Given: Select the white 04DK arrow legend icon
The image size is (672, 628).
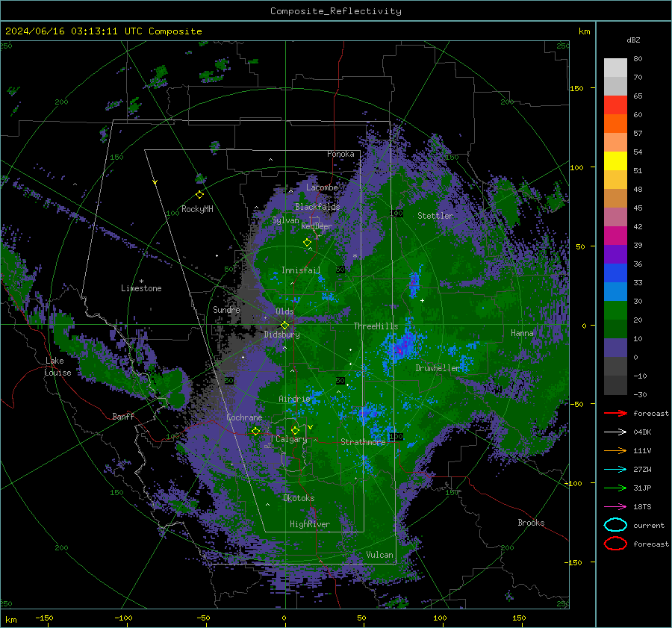Looking at the screenshot, I should [x=615, y=432].
